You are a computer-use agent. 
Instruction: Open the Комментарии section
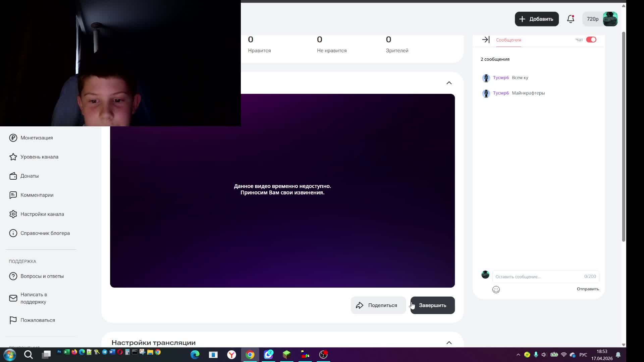[37, 195]
